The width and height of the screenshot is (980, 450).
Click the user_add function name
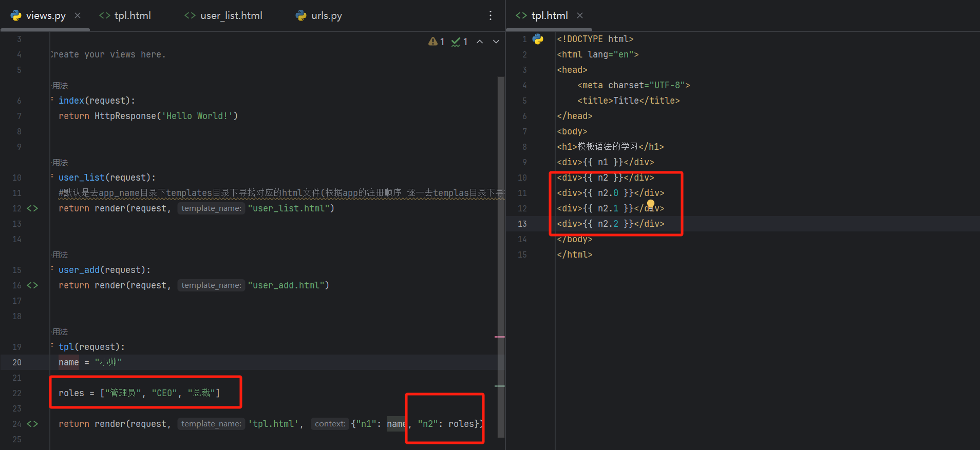coord(79,270)
